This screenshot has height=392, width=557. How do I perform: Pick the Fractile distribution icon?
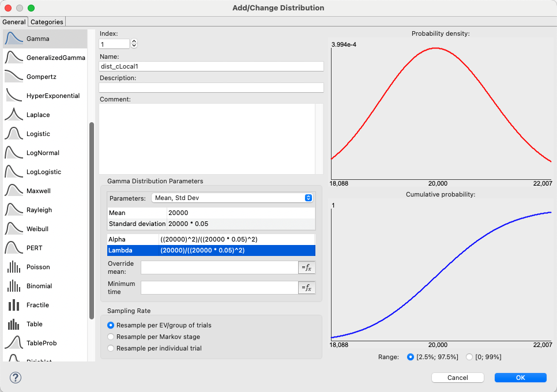[13, 305]
